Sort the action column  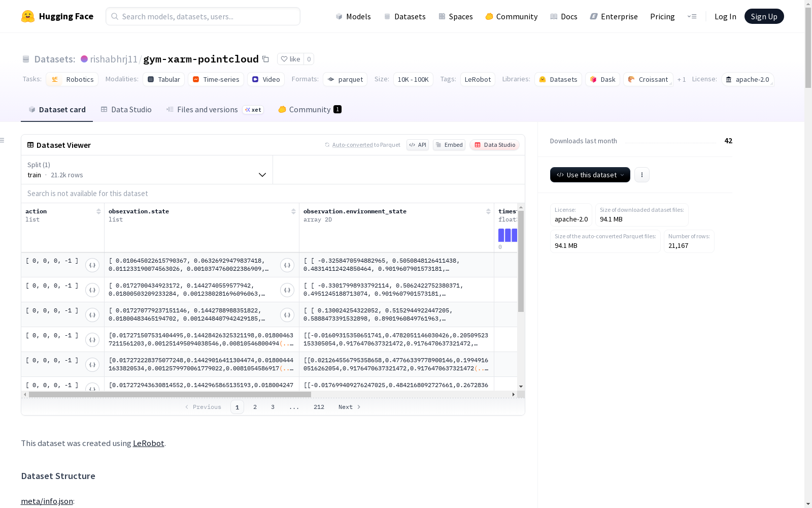pyautogui.click(x=98, y=211)
